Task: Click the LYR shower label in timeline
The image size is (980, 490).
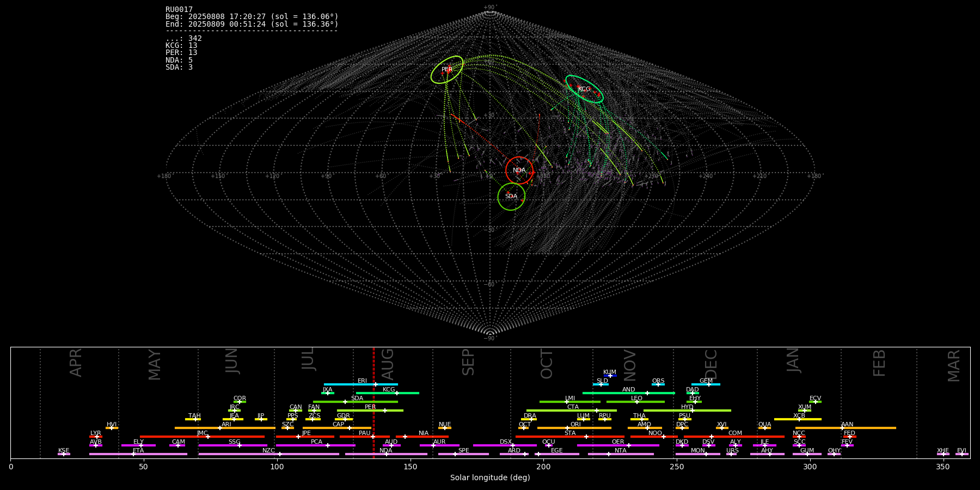Action: point(95,433)
